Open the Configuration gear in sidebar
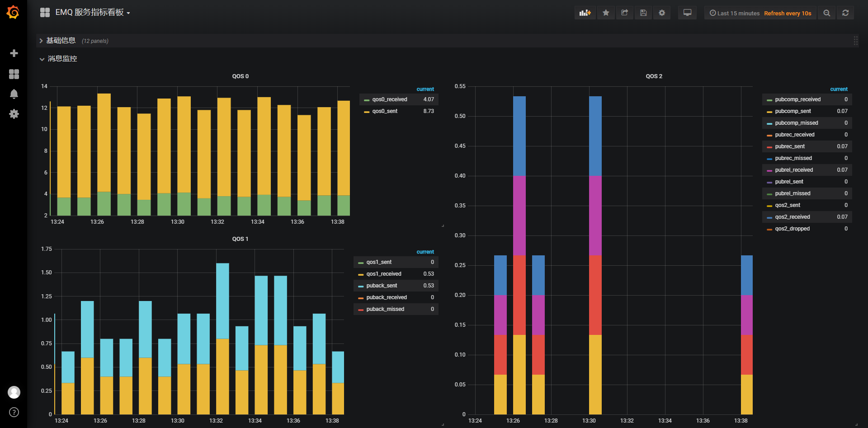 [14, 114]
